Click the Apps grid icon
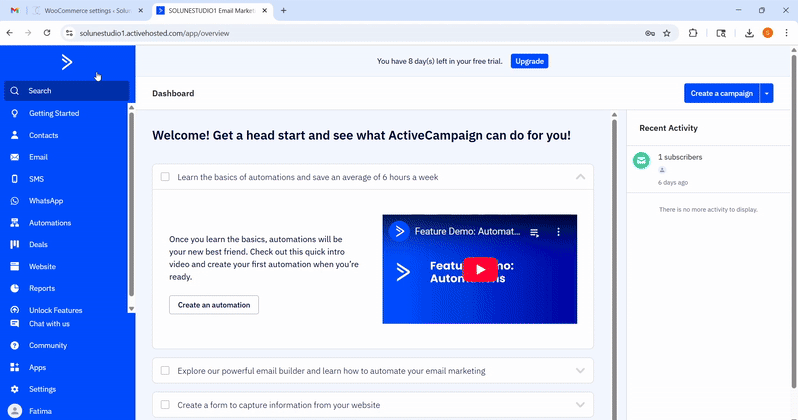 (x=15, y=367)
